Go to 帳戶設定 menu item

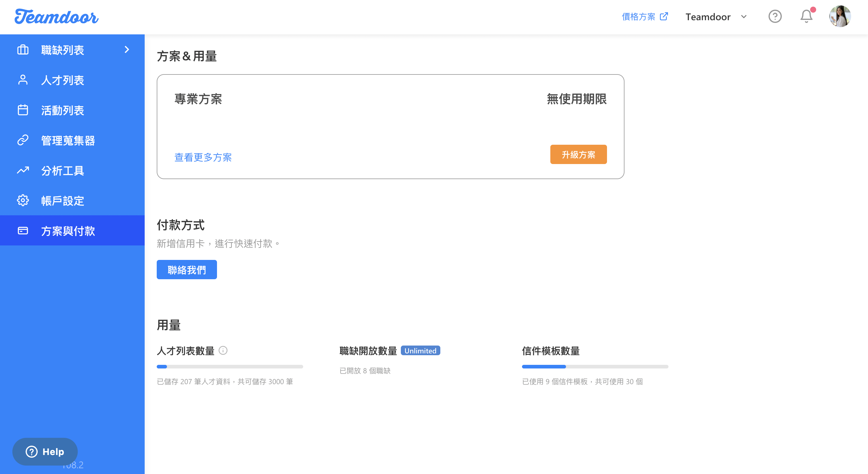(63, 201)
